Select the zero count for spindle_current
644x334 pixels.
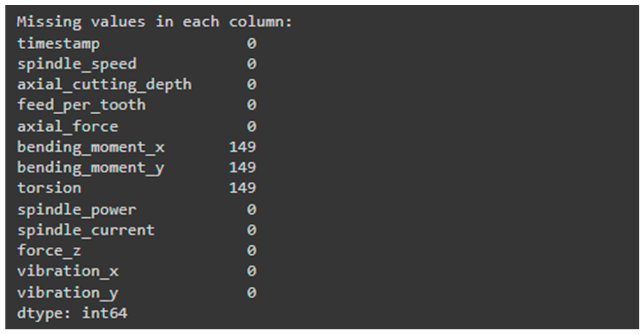[x=252, y=230]
